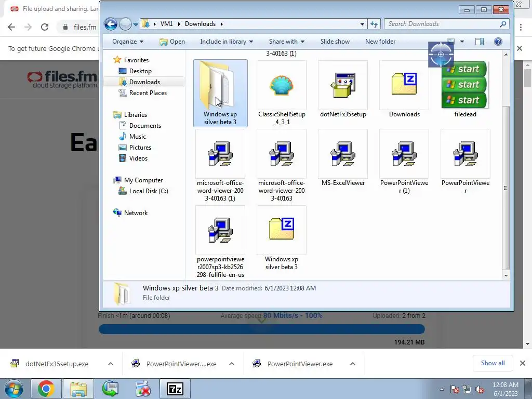Screen dimensions: 532x399
Task: Click Show all downloads
Action: [x=493, y=363]
